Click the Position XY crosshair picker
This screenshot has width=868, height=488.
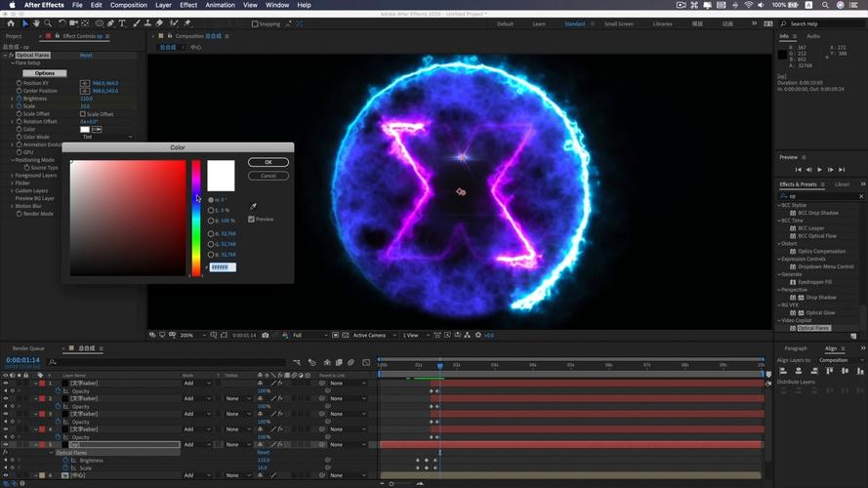coord(85,83)
